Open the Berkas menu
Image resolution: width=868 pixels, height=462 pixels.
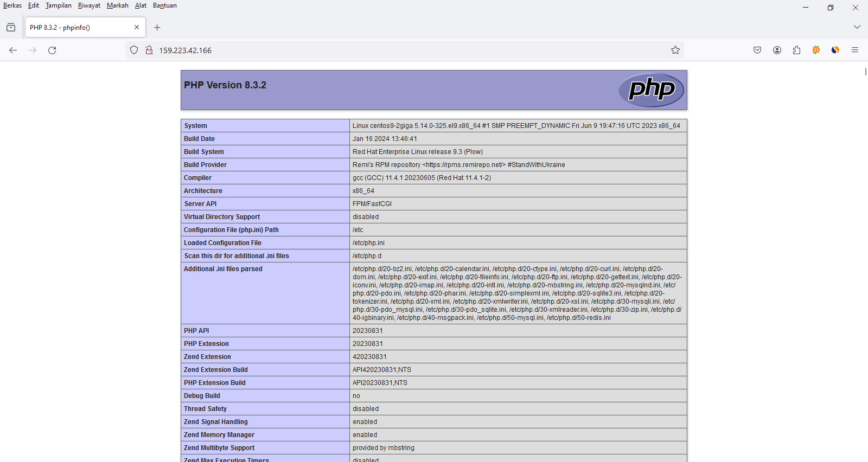12,5
